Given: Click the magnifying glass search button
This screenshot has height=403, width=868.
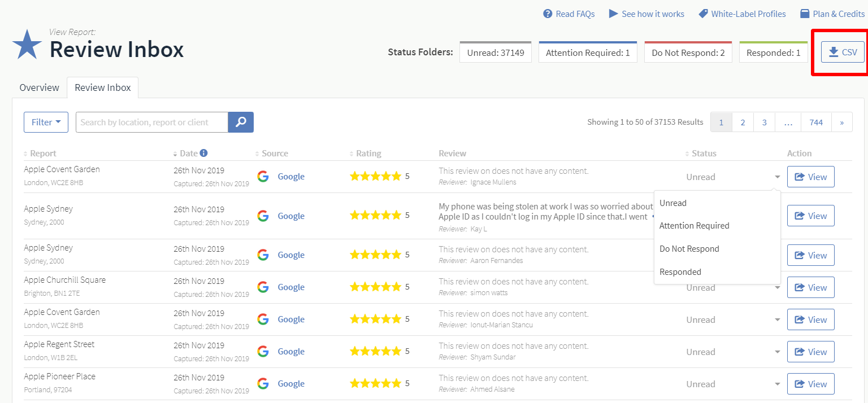Looking at the screenshot, I should (x=241, y=122).
